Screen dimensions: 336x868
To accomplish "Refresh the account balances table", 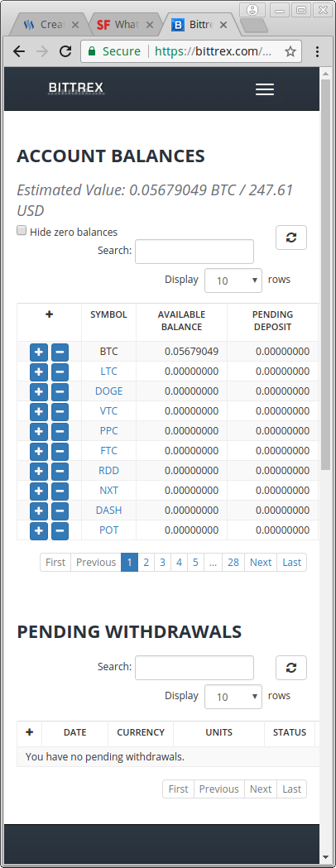I will click(x=291, y=237).
